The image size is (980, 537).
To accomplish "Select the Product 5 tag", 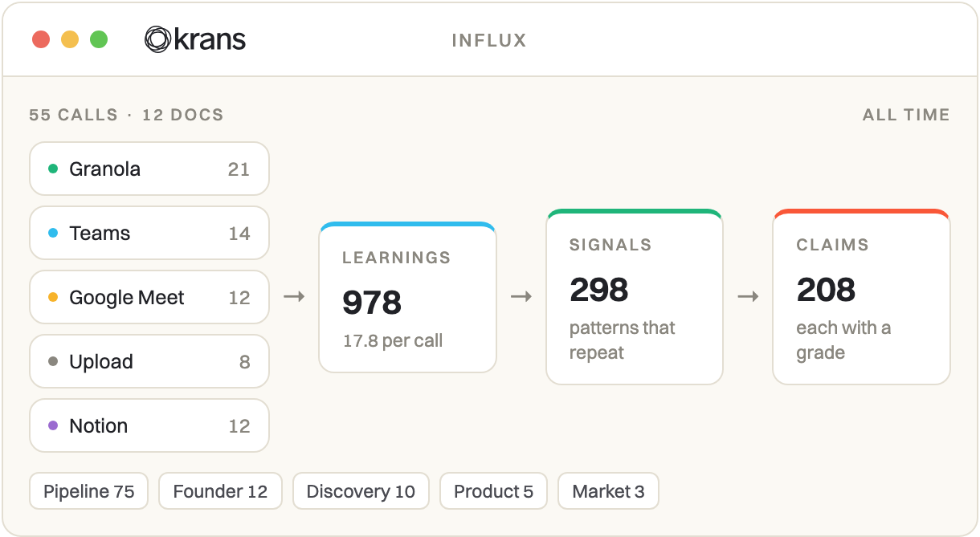I will (493, 491).
